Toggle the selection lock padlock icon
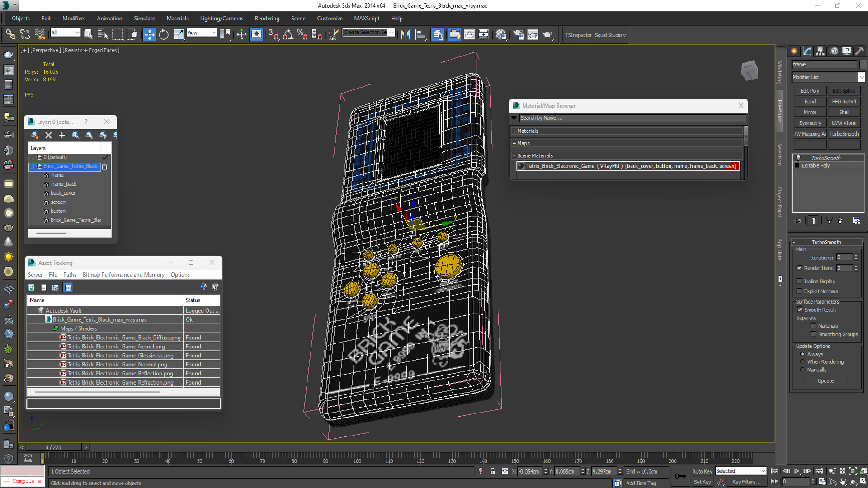This screenshot has height=488, width=868. pyautogui.click(x=492, y=471)
